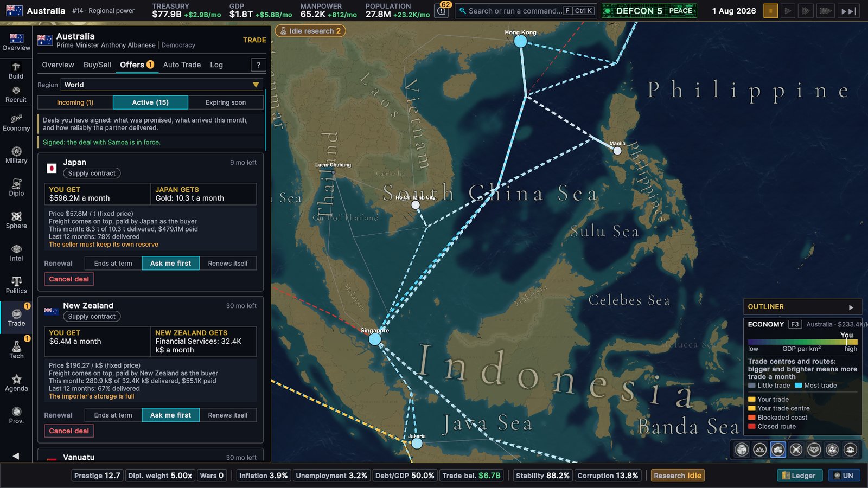
Task: Play at normal speed
Action: tap(788, 11)
